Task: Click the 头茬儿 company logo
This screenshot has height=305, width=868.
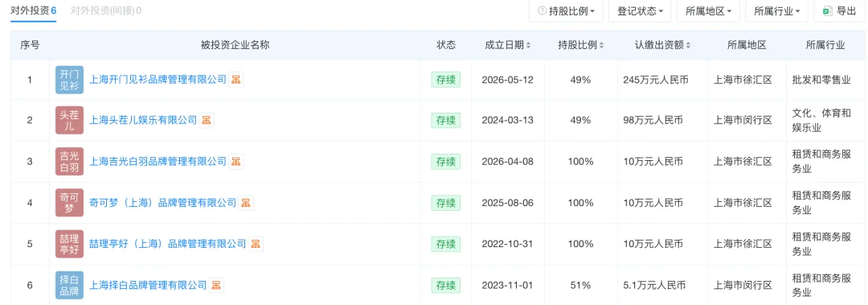Action: pos(70,121)
